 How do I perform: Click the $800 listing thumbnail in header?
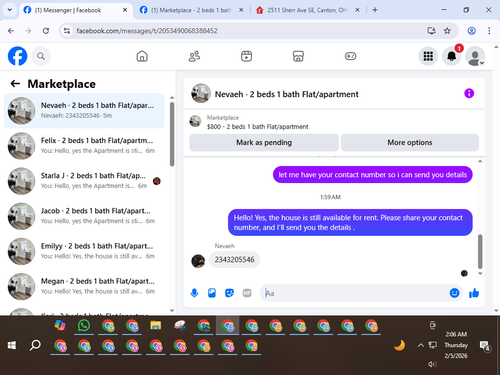(195, 121)
